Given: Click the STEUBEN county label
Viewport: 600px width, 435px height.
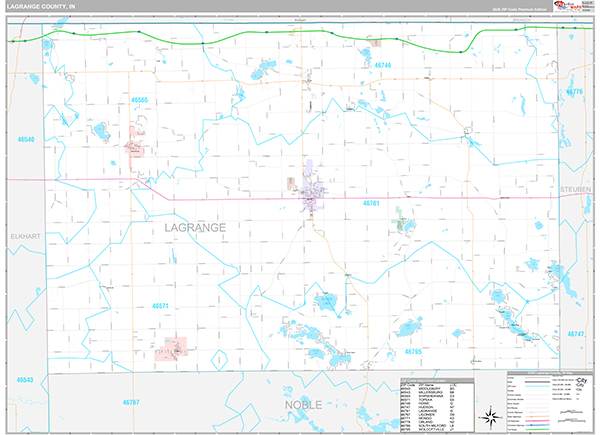Looking at the screenshot, I should click(x=576, y=190).
